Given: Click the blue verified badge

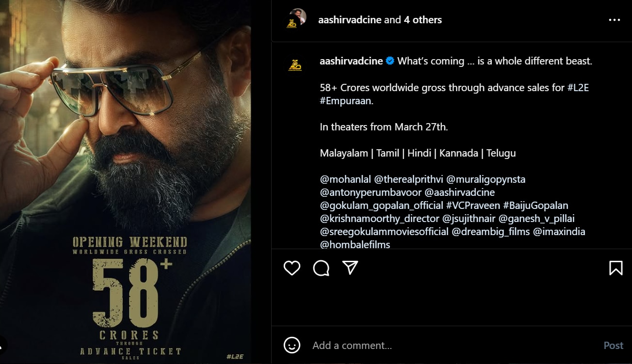Looking at the screenshot, I should [390, 62].
